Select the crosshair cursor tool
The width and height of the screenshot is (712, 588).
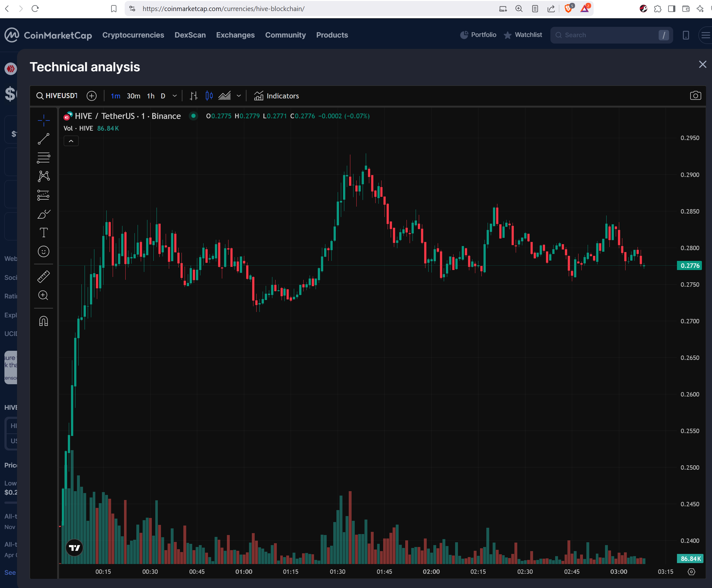[x=44, y=120]
